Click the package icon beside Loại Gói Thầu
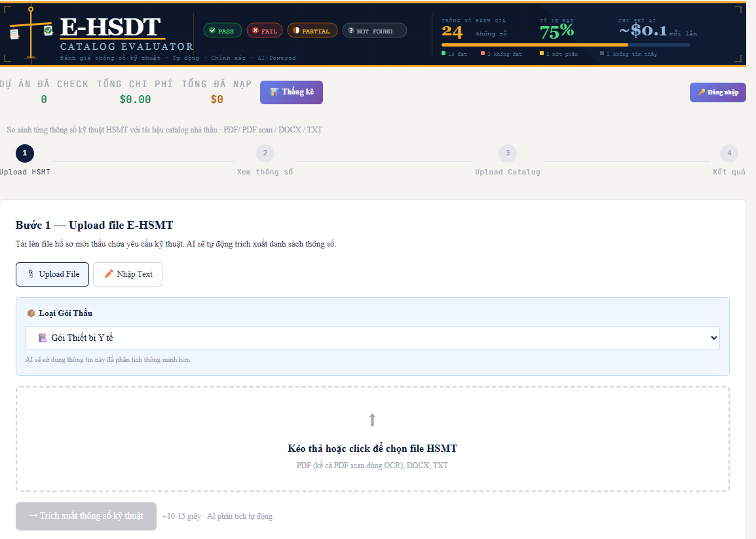 pos(31,313)
